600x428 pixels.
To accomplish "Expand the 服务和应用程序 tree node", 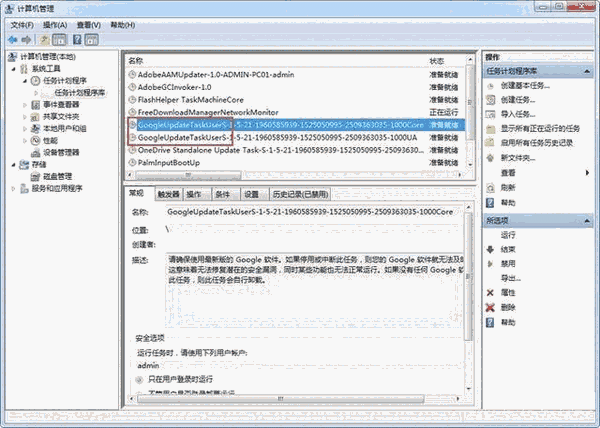I will [x=14, y=189].
